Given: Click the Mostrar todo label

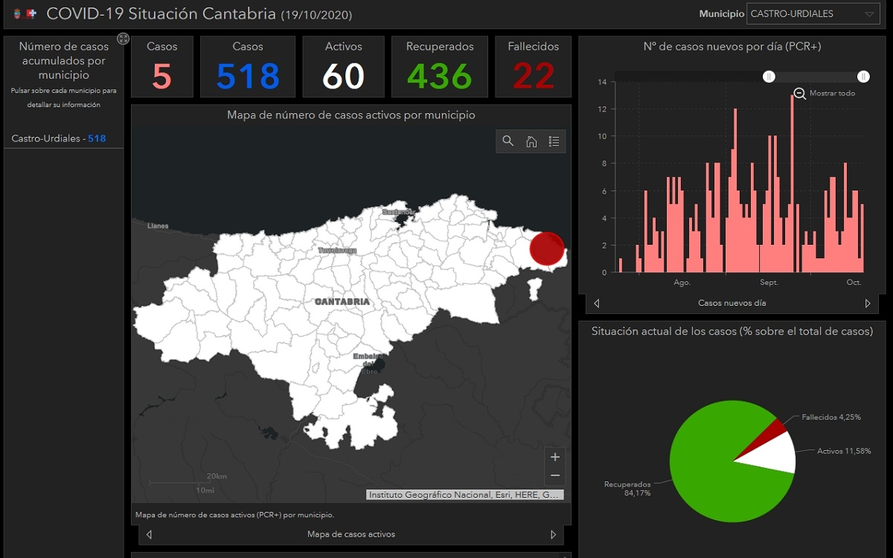Looking at the screenshot, I should point(832,93).
